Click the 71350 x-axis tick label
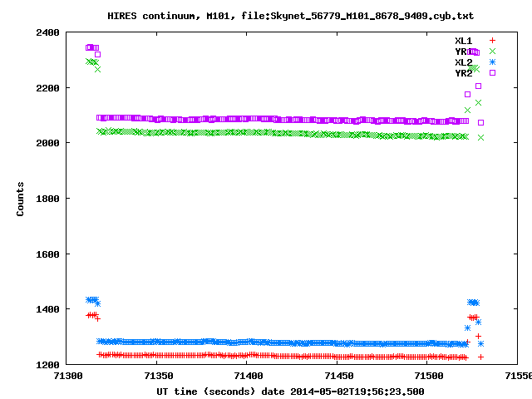Screen dimensions: 532x399 tap(159, 376)
